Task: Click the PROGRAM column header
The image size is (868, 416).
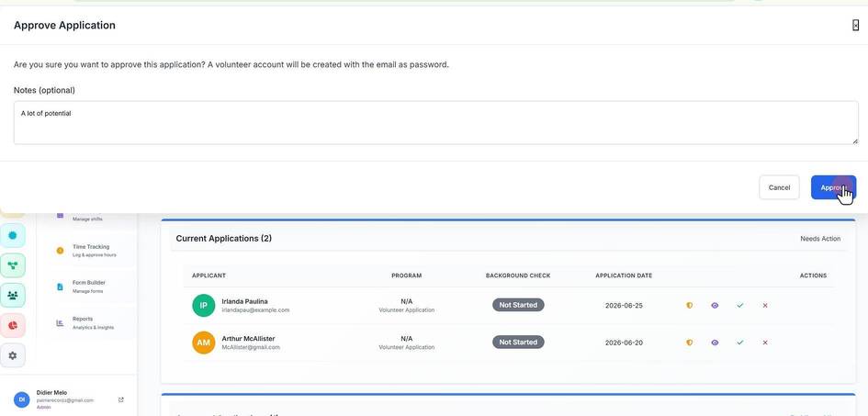Action: click(x=406, y=275)
